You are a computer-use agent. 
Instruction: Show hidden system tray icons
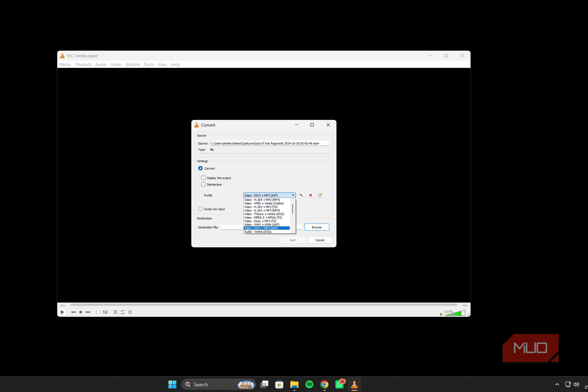557,385
